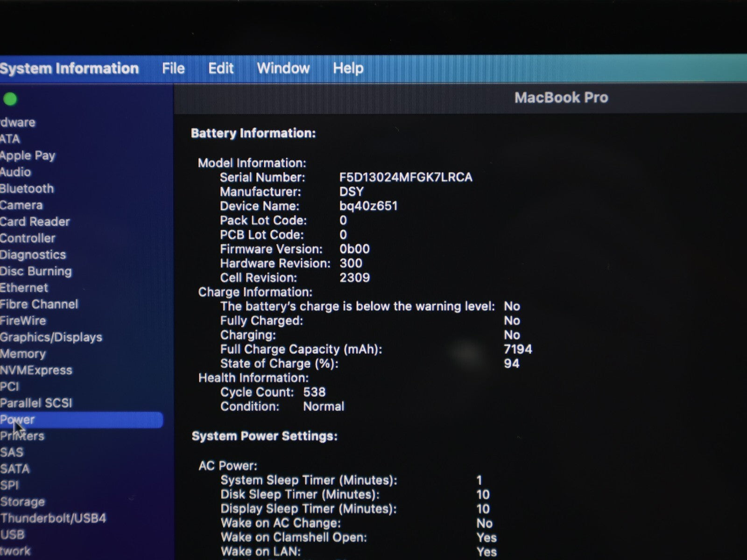Select USB in the sidebar
The width and height of the screenshot is (747, 560).
point(13,535)
